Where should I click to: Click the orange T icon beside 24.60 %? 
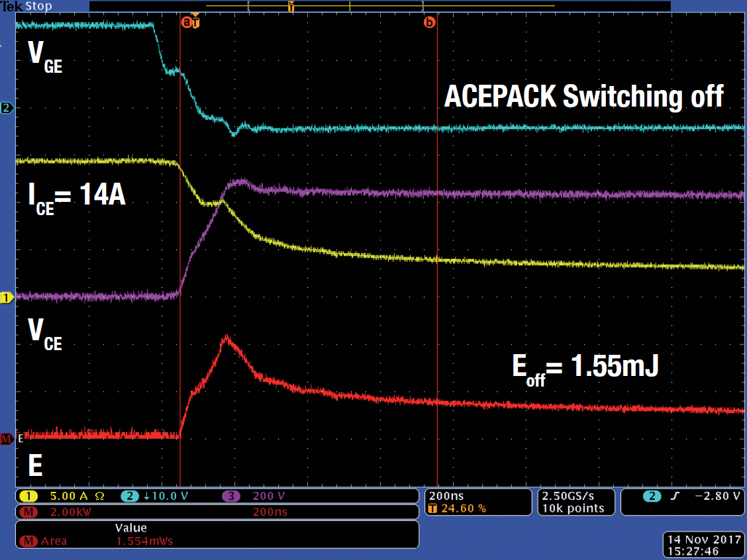432,508
